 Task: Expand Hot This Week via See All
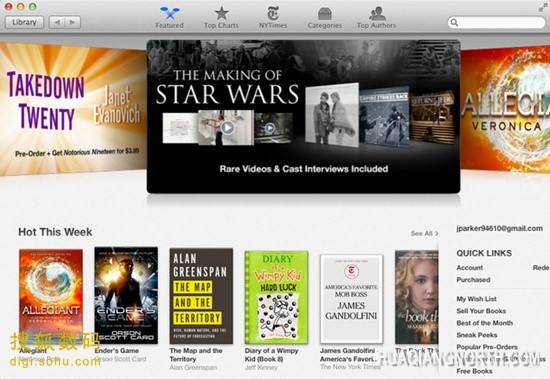click(x=424, y=233)
